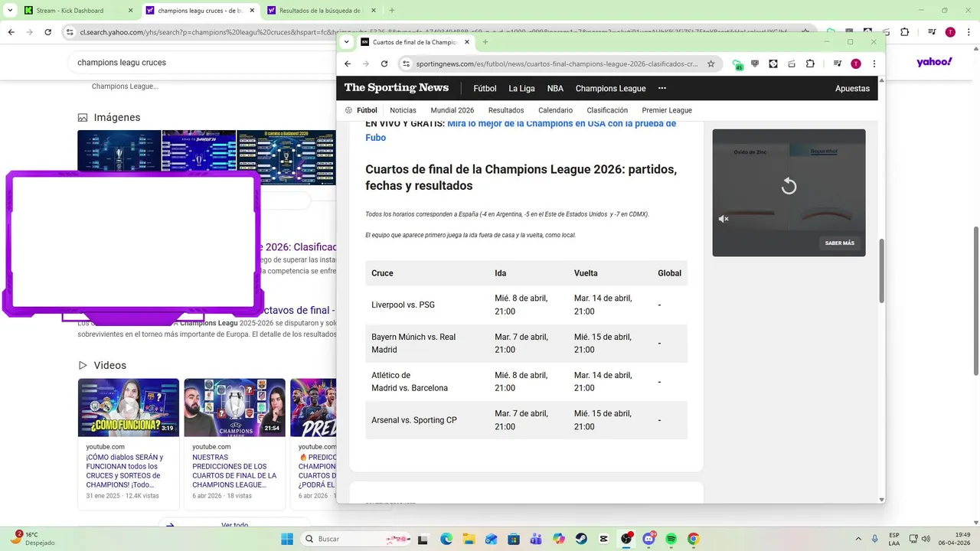Open media controls icon in Sporting News window
Viewport: 980px width, 551px height.
(838, 64)
